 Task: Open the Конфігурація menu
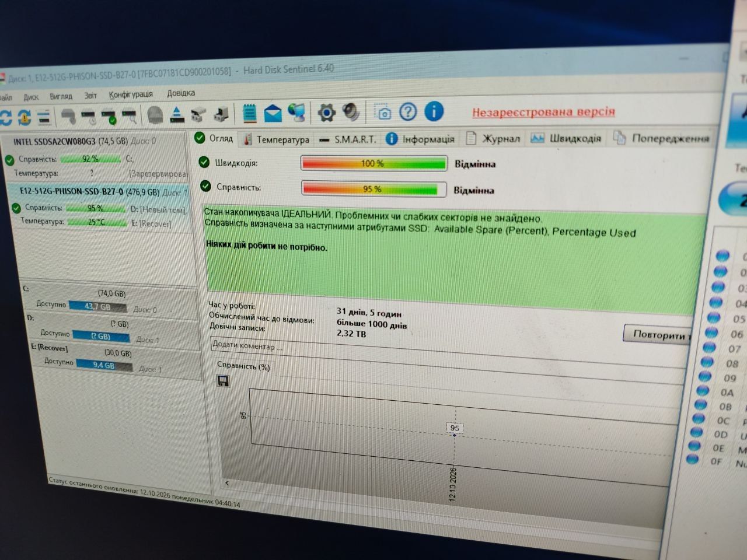tap(131, 94)
